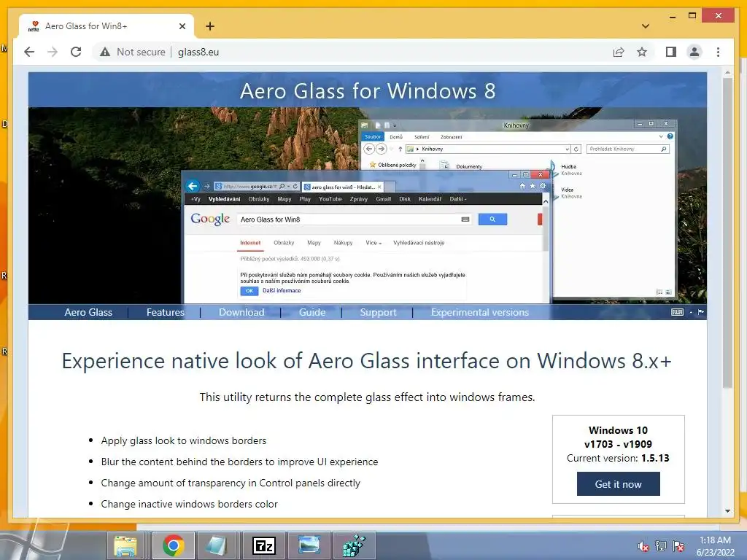Click the Get it now button
The width and height of the screenshot is (747, 560).
coord(618,484)
